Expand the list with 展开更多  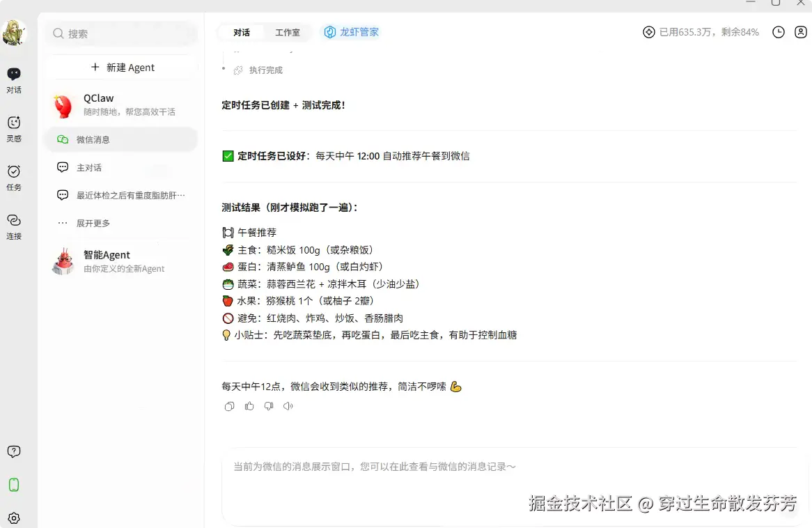point(122,224)
